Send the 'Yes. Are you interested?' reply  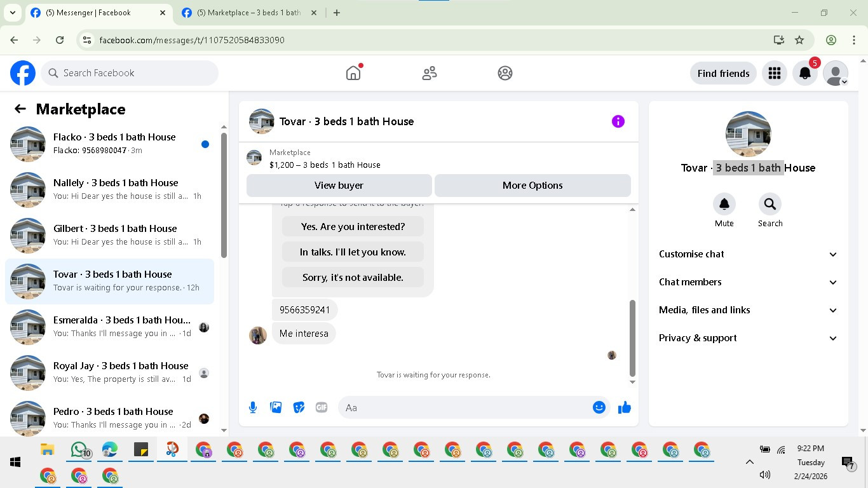point(353,227)
